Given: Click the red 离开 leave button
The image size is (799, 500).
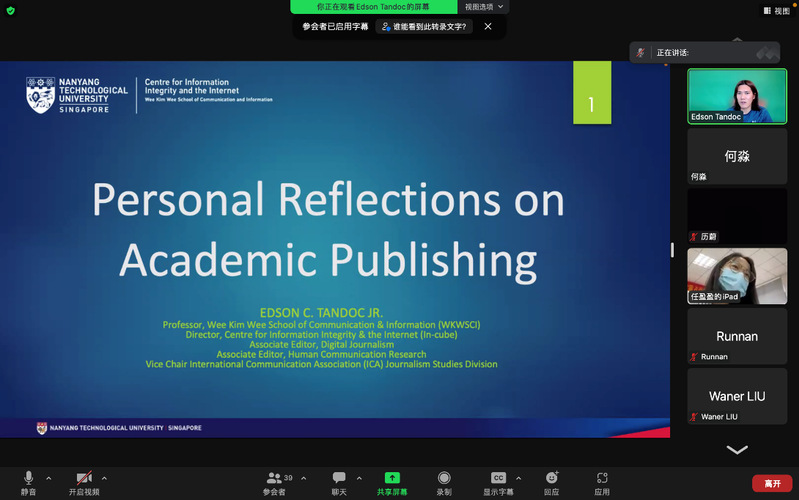Looking at the screenshot, I should pyautogui.click(x=772, y=484).
